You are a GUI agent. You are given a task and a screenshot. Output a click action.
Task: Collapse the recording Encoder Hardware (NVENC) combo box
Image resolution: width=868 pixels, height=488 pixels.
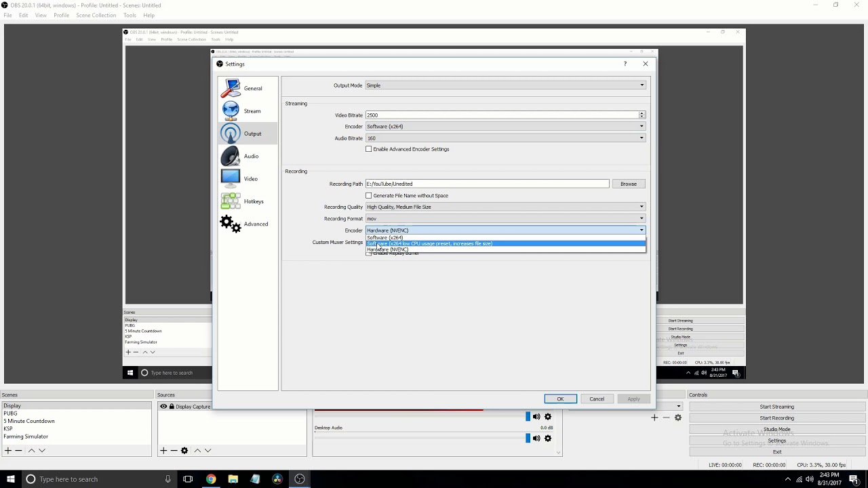pyautogui.click(x=505, y=230)
